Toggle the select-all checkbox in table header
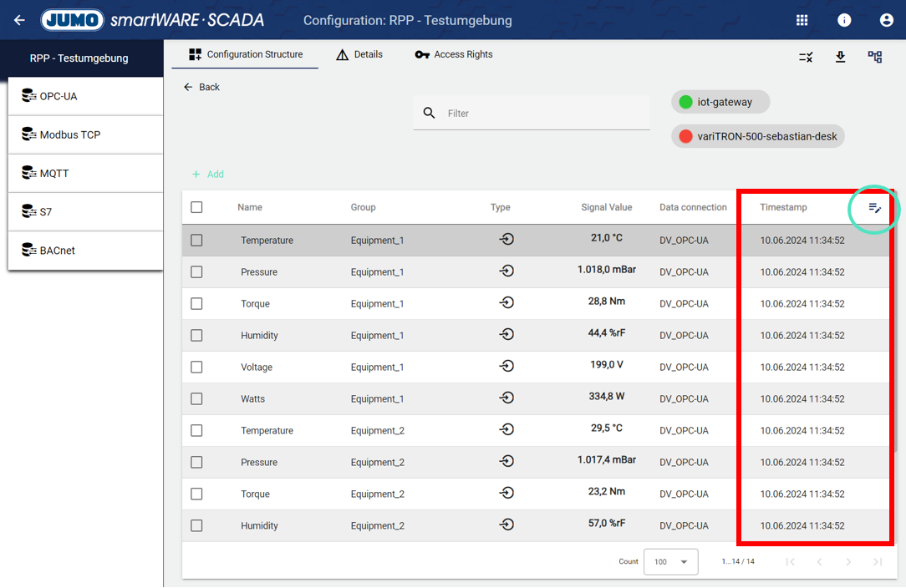The height and width of the screenshot is (588, 906). 196,207
